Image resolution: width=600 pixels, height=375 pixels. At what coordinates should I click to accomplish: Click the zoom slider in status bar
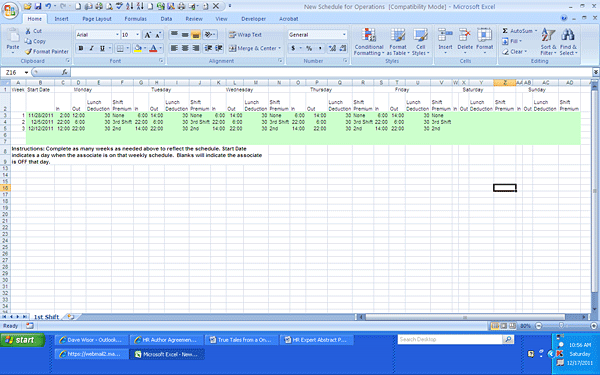(x=561, y=326)
